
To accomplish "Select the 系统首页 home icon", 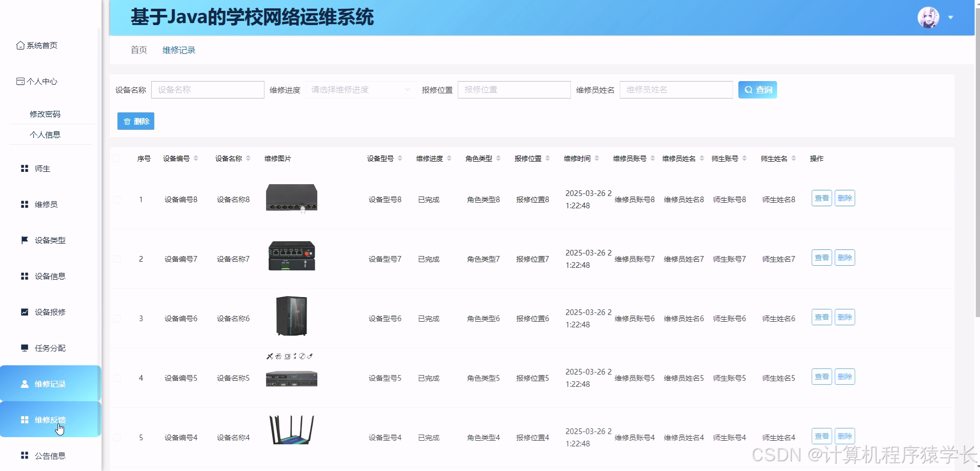I will click(21, 45).
